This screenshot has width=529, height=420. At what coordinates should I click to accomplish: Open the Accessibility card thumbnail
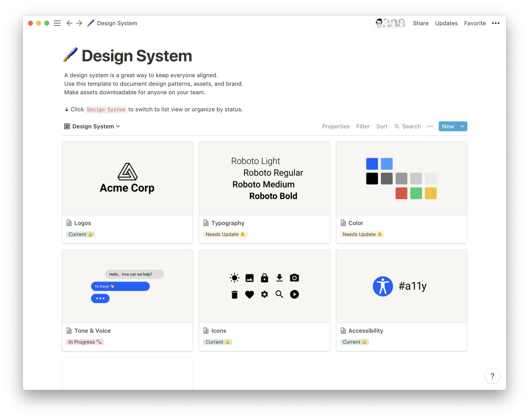point(401,286)
